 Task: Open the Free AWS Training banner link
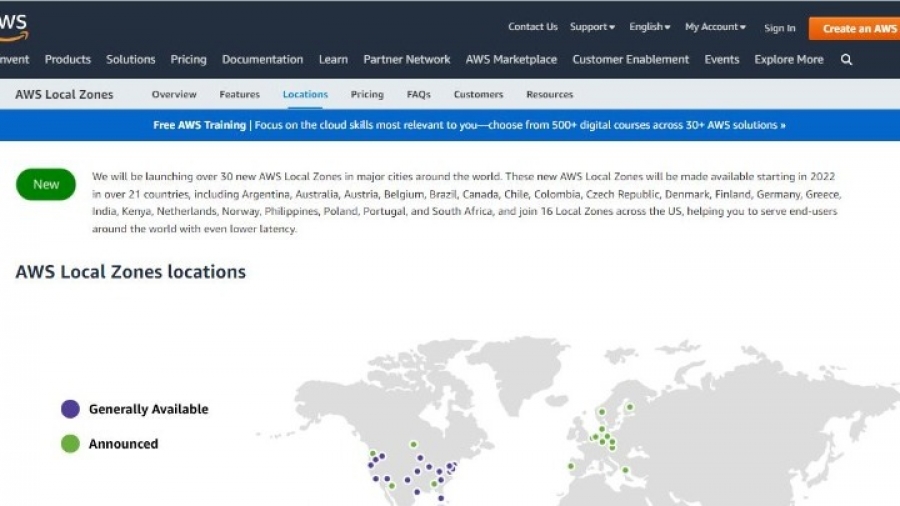pyautogui.click(x=469, y=125)
